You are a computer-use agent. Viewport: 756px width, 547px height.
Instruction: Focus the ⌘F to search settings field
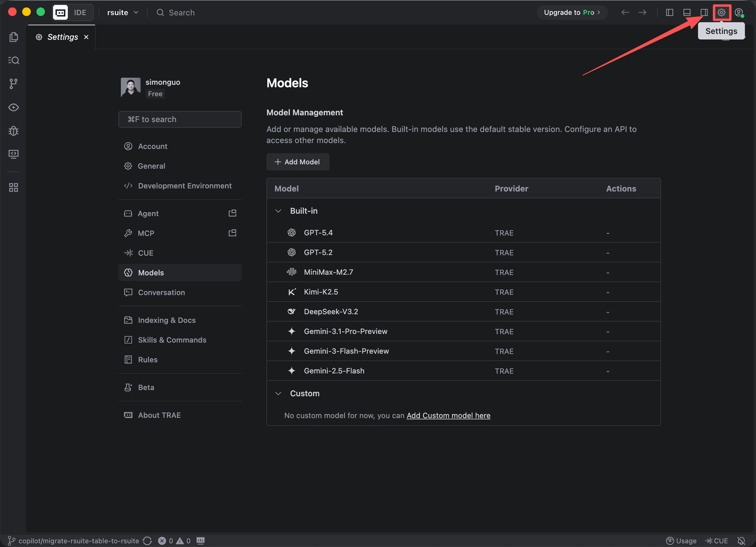point(180,119)
